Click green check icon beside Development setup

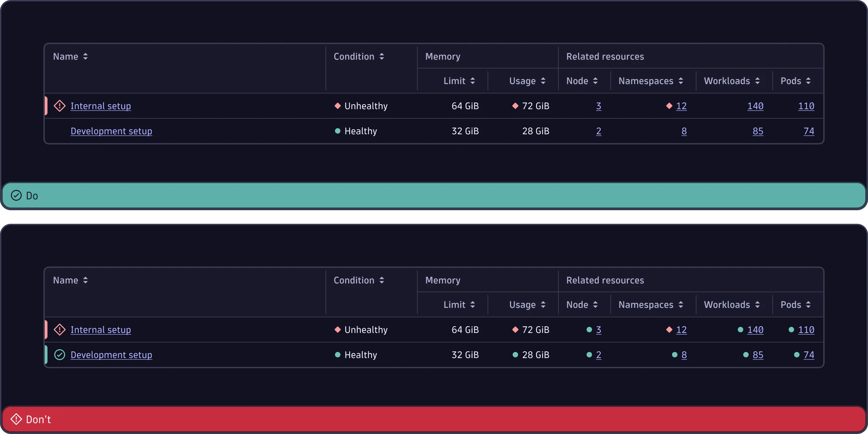(x=60, y=355)
